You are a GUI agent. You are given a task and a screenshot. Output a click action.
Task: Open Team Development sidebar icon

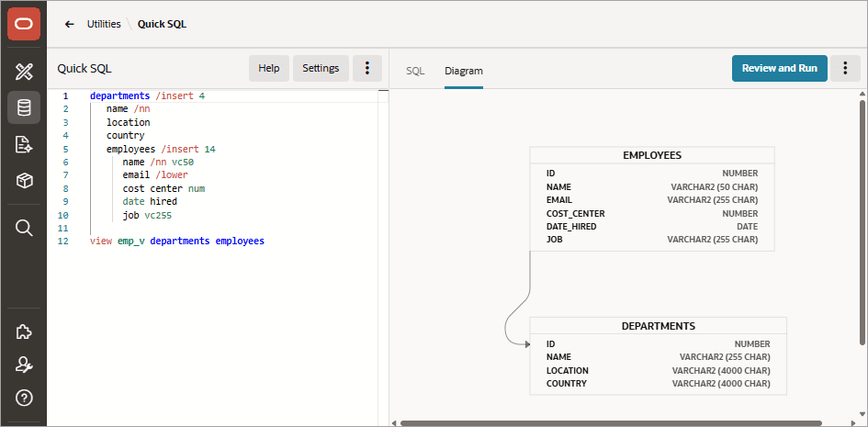(x=24, y=144)
